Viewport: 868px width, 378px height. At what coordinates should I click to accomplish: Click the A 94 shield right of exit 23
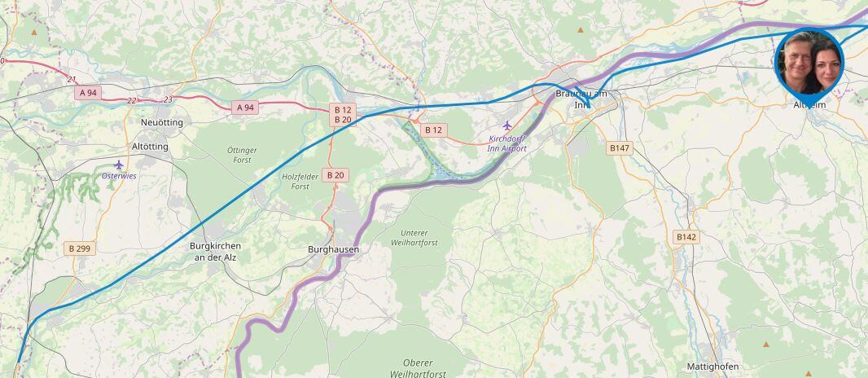pyautogui.click(x=245, y=107)
